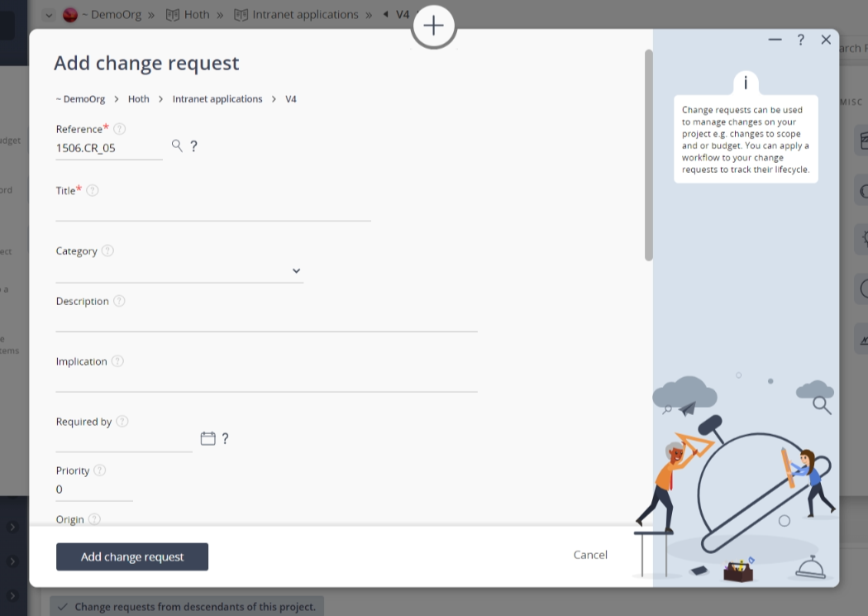The image size is (868, 616).
Task: Minimize the Add change request dialog
Action: [x=775, y=40]
